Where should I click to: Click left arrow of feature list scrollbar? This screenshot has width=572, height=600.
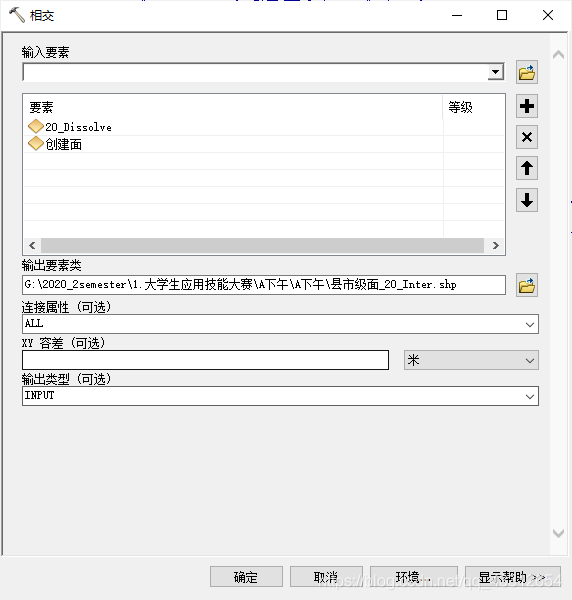pos(33,245)
